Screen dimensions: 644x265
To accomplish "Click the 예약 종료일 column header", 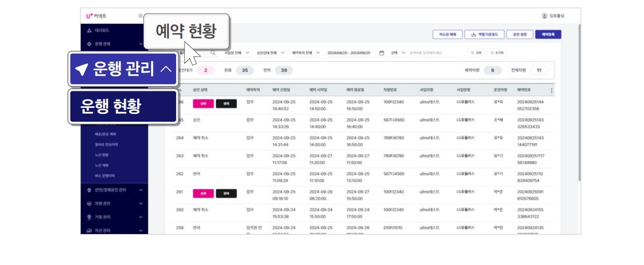I will tap(355, 90).
